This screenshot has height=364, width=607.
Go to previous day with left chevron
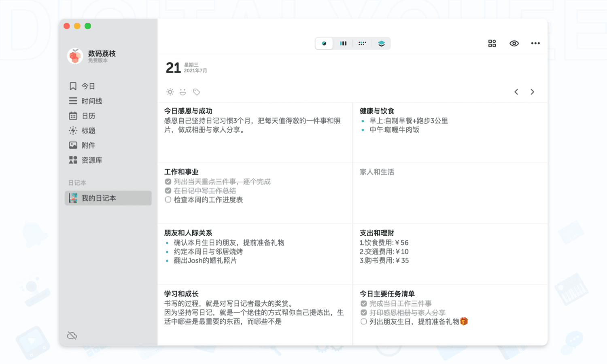click(x=516, y=92)
